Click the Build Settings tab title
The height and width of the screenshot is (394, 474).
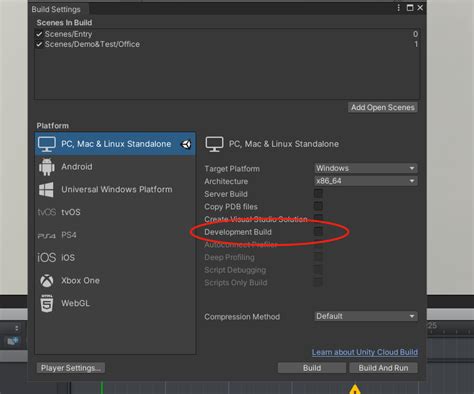(x=56, y=9)
